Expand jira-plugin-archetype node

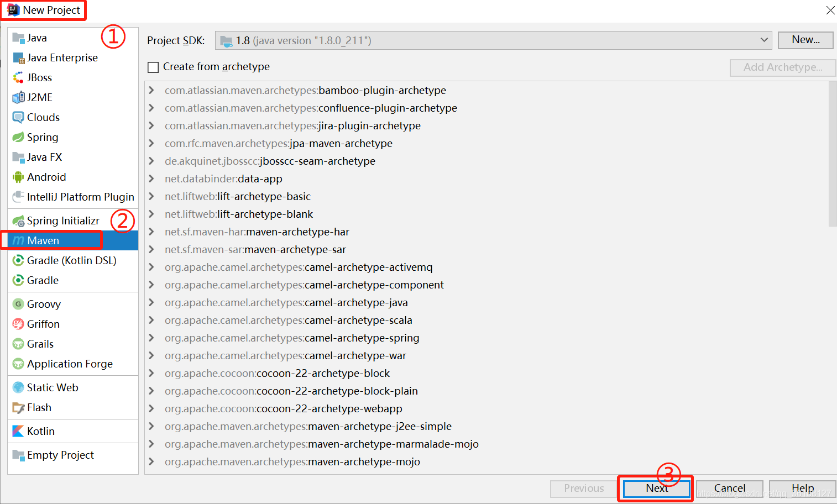point(151,125)
